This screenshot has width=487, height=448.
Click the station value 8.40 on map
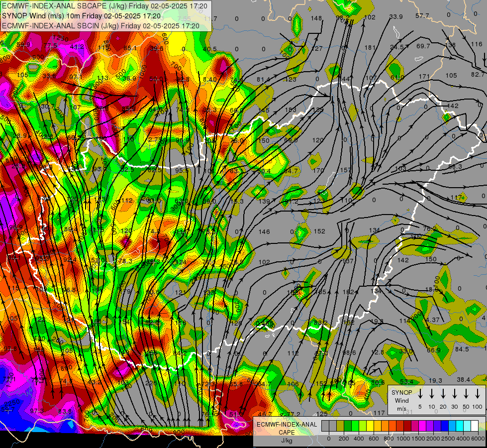click(x=209, y=79)
